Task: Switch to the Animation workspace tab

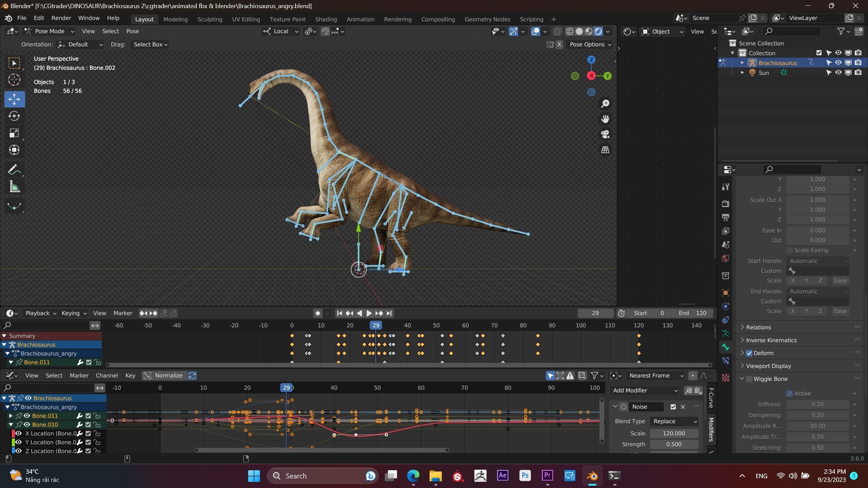Action: (360, 19)
